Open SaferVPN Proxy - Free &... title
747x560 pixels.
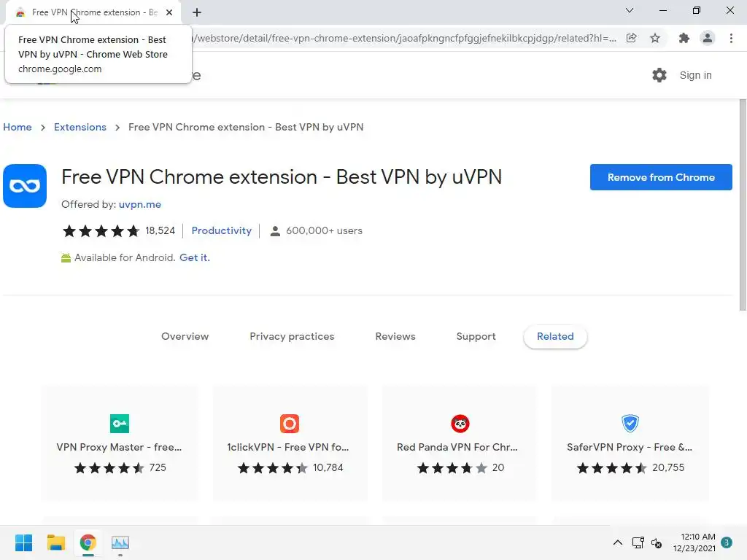pos(630,447)
